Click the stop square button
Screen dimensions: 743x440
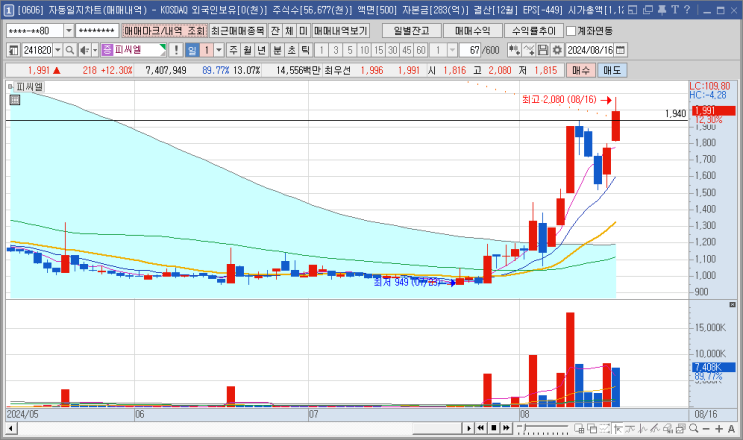(x=494, y=428)
